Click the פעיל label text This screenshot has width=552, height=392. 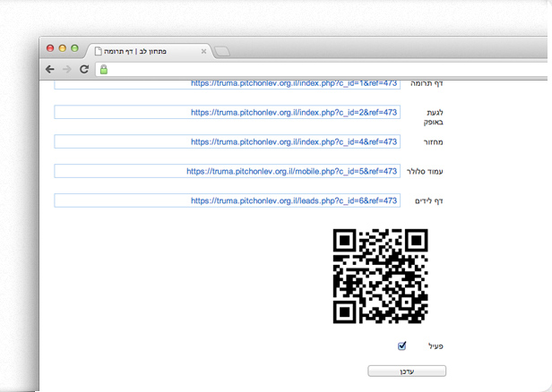pyautogui.click(x=436, y=346)
